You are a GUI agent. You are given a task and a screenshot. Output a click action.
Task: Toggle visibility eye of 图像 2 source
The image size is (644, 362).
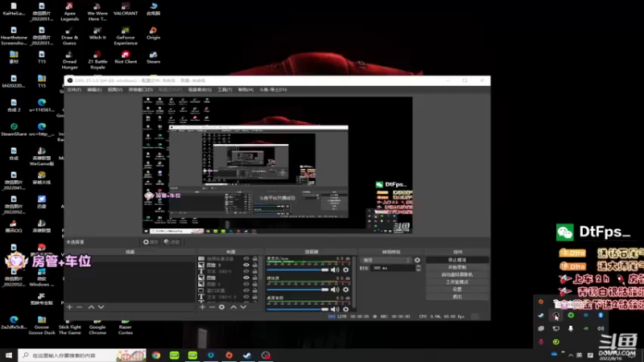point(246,284)
